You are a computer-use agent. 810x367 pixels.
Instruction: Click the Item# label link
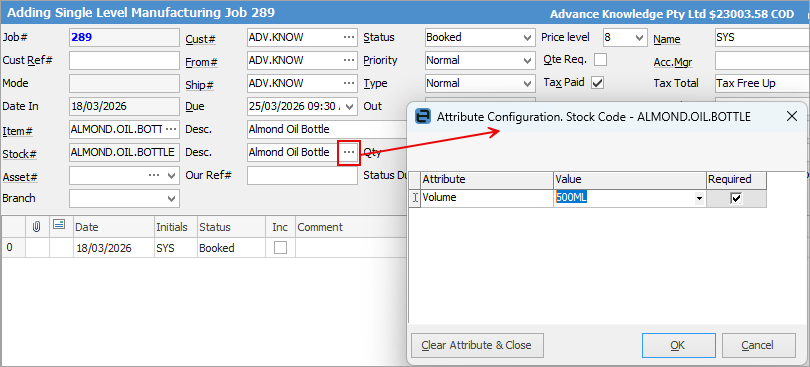(18, 131)
